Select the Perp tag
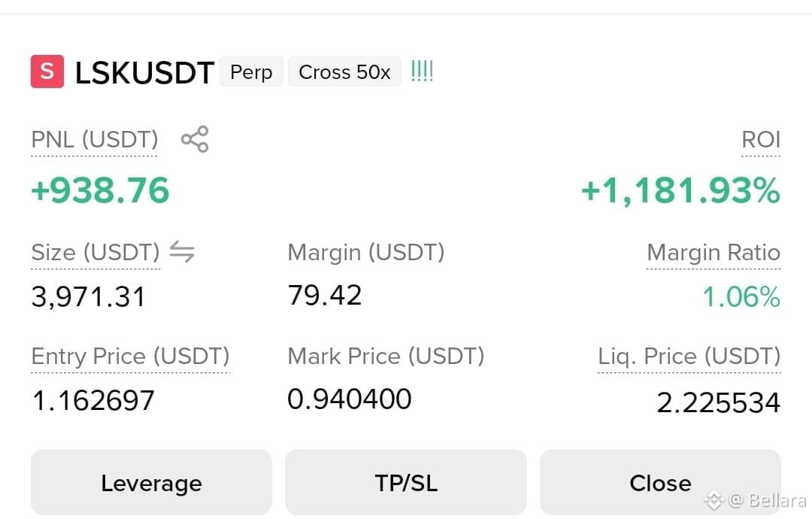 point(251,71)
